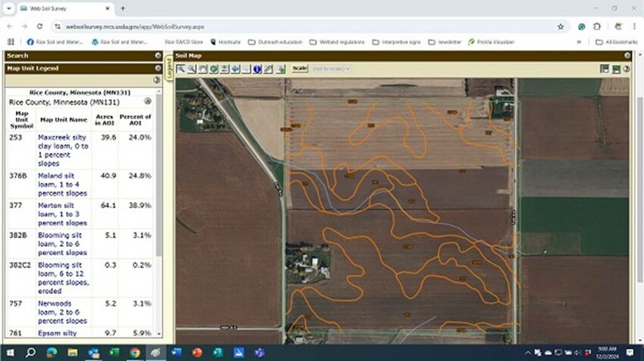Open the Rice SWCD Store bookmark
644x361 pixels.
(x=183, y=42)
